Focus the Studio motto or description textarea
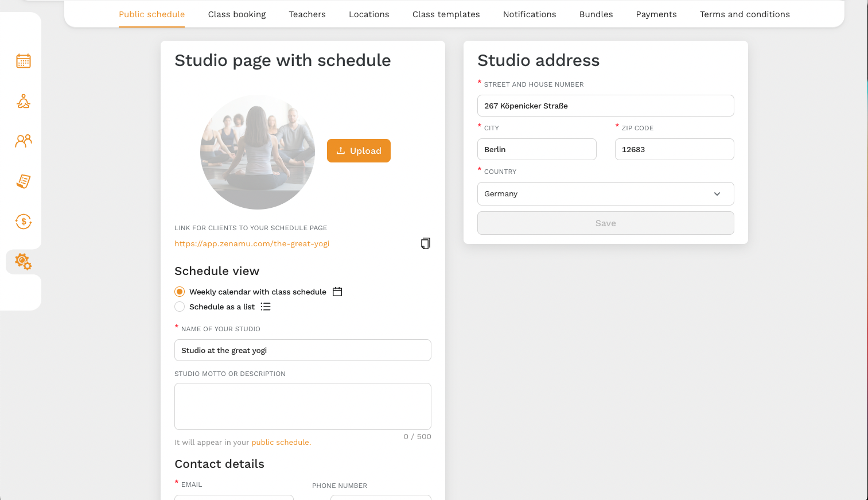Viewport: 868px width, 500px height. coord(303,406)
